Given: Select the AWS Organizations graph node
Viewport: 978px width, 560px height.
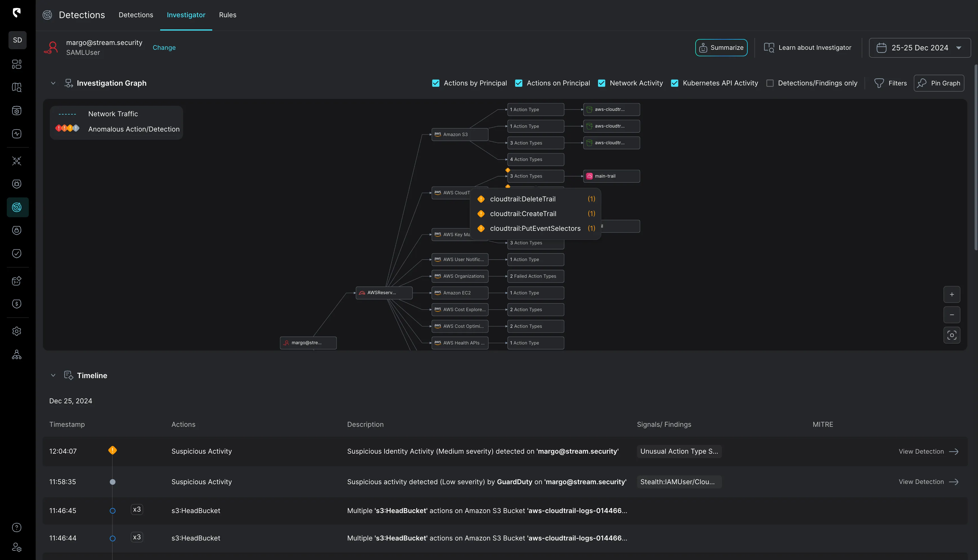Looking at the screenshot, I should point(460,276).
